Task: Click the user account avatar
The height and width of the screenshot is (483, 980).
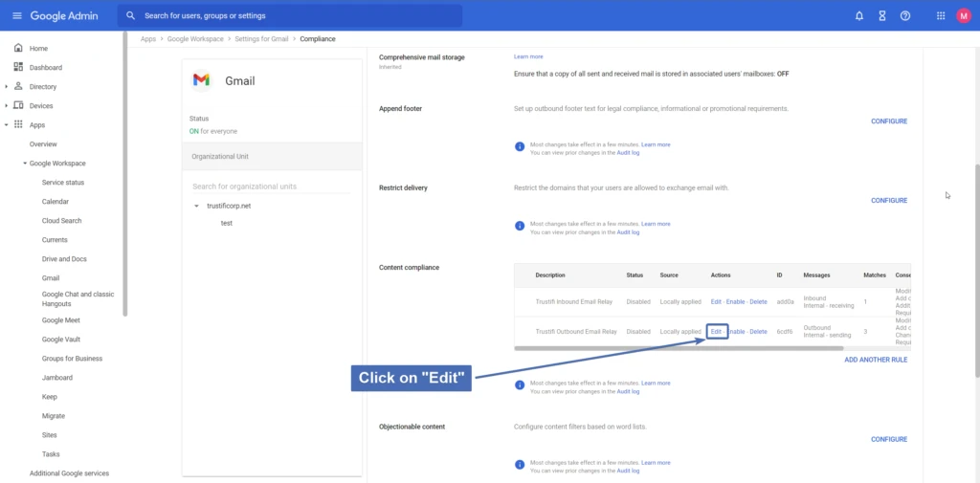Action: 963,16
